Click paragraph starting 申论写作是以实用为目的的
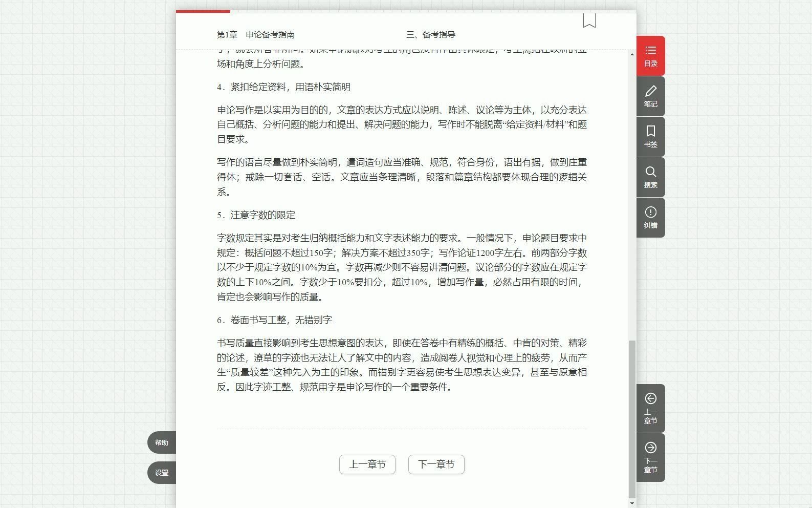Image resolution: width=812 pixels, height=508 pixels. (x=402, y=124)
